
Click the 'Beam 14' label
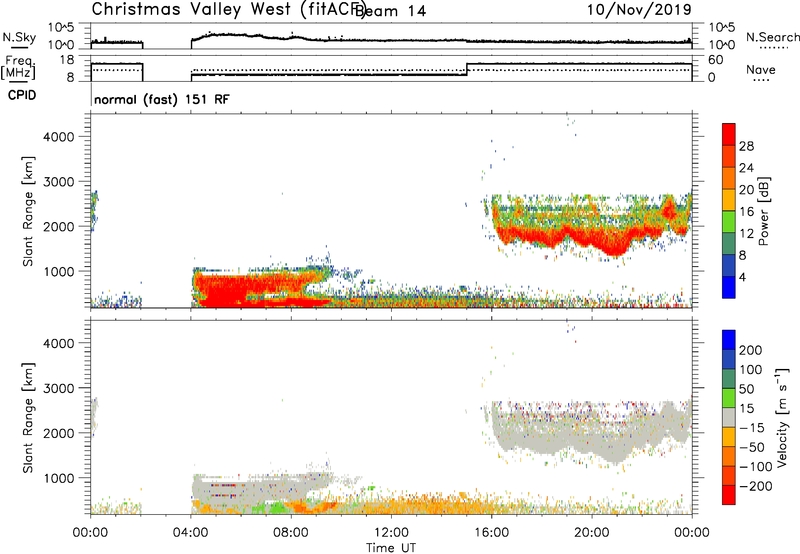pyautogui.click(x=390, y=11)
